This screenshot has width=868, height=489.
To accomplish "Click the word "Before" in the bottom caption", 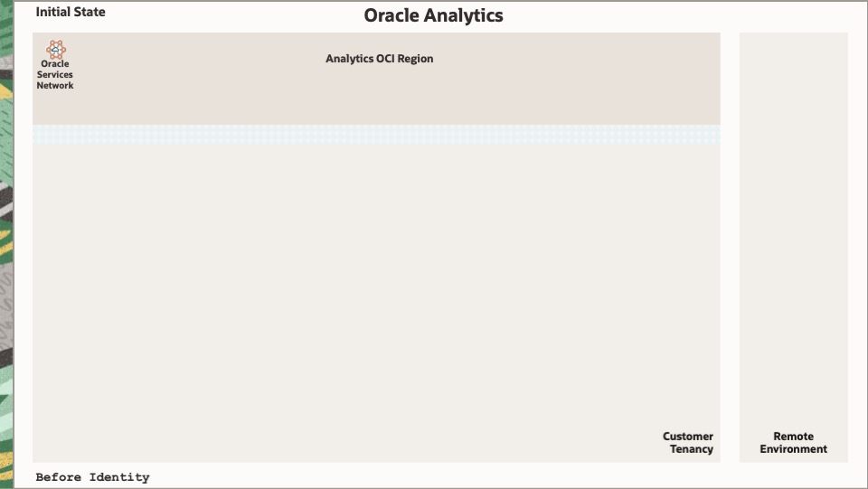I will 59,477.
